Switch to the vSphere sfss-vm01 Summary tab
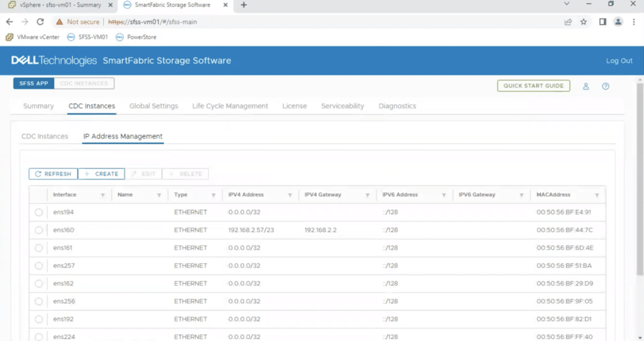644x341 pixels. tap(60, 5)
